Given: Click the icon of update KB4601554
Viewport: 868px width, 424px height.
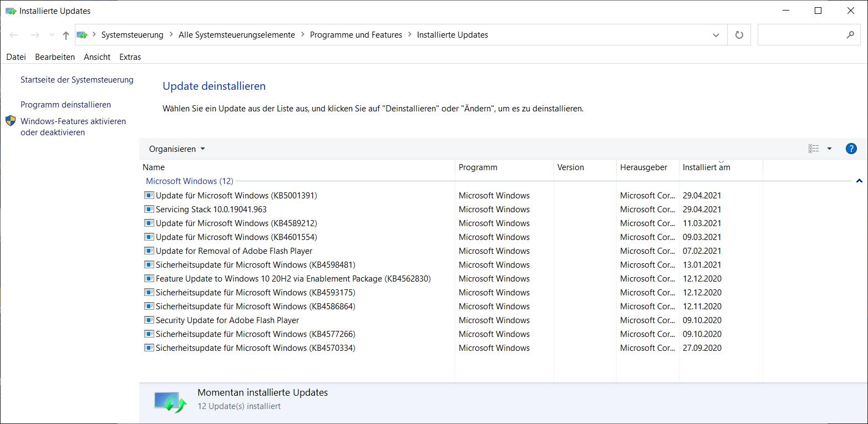Looking at the screenshot, I should point(149,237).
